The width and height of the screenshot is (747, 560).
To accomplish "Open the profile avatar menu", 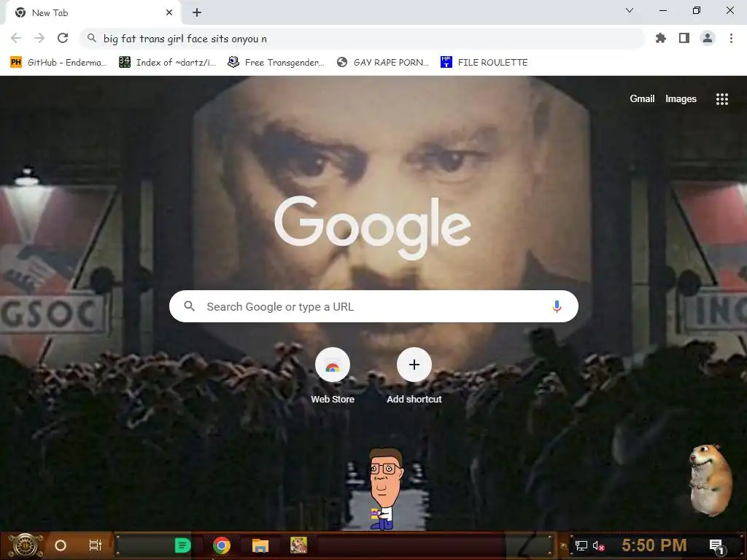I will click(708, 38).
